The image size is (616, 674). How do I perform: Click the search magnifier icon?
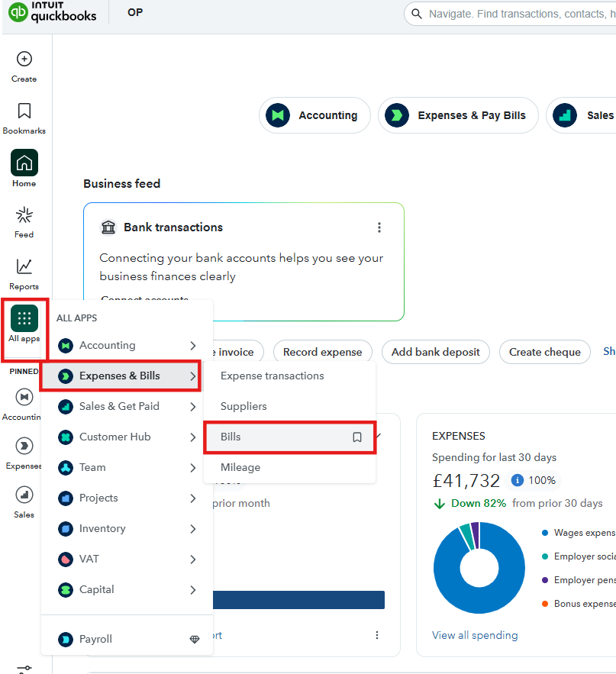(x=416, y=14)
